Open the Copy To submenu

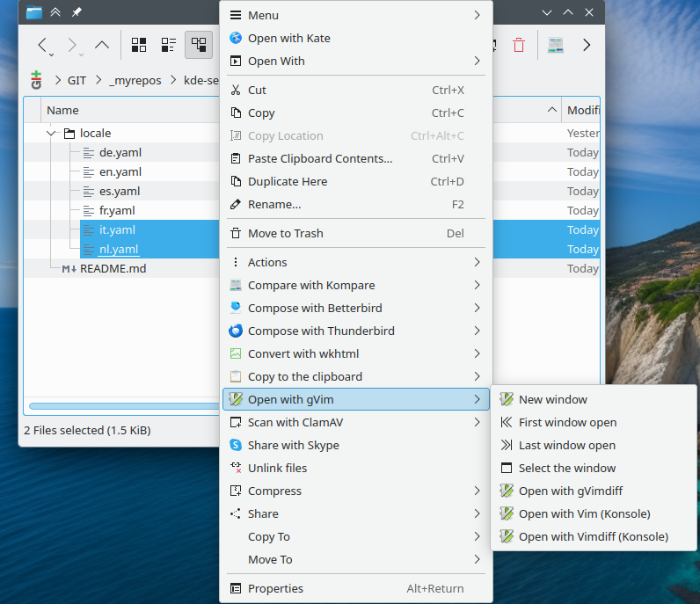(356, 536)
